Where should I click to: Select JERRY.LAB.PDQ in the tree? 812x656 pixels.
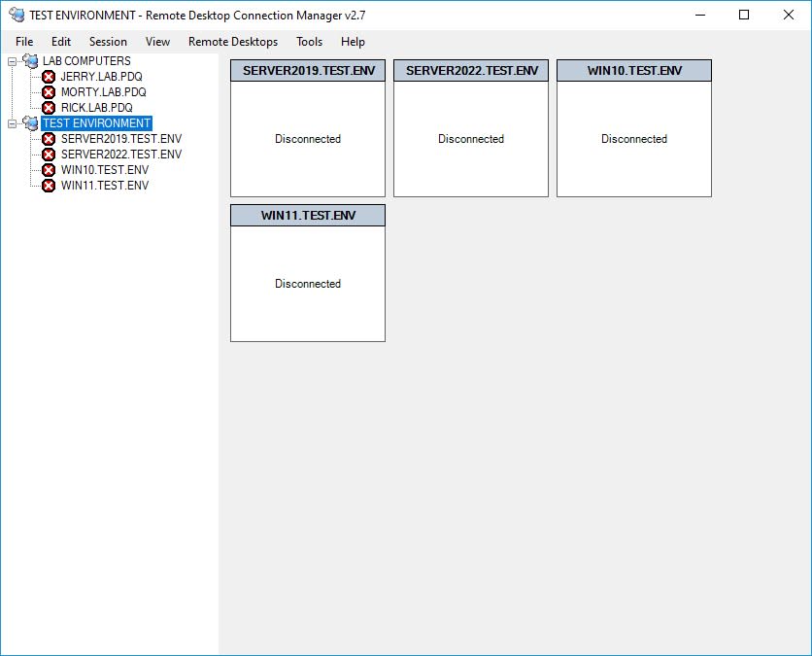click(x=101, y=77)
